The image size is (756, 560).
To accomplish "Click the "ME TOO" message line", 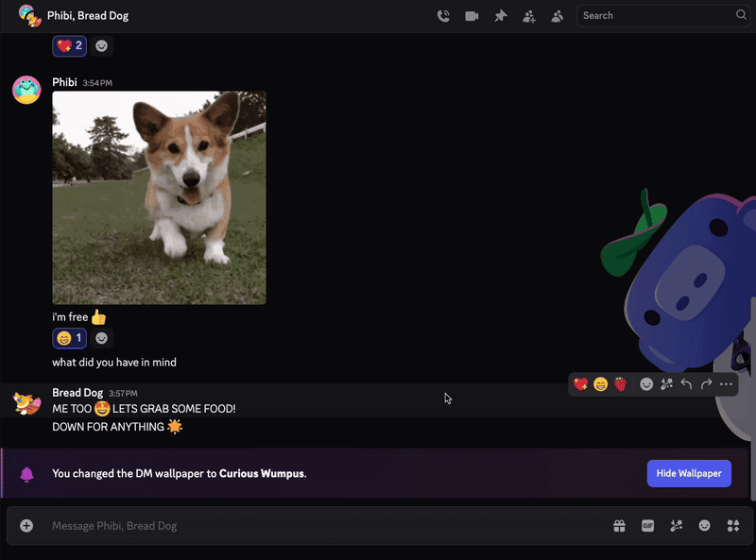I will click(144, 409).
